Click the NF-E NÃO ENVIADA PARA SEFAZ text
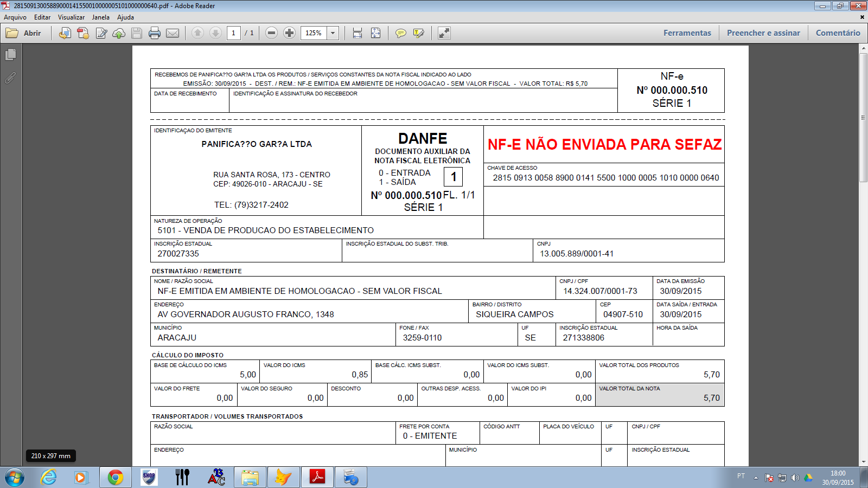The width and height of the screenshot is (868, 488). pos(604,145)
